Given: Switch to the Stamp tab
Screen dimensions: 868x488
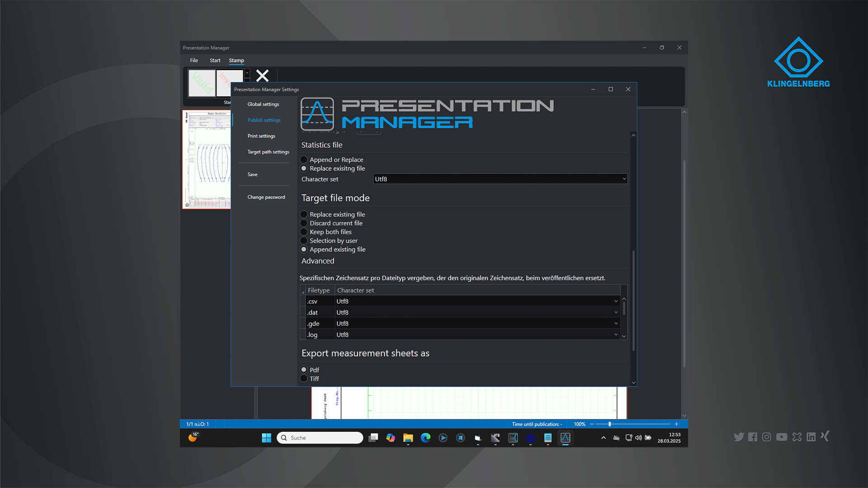Looking at the screenshot, I should click(236, 60).
